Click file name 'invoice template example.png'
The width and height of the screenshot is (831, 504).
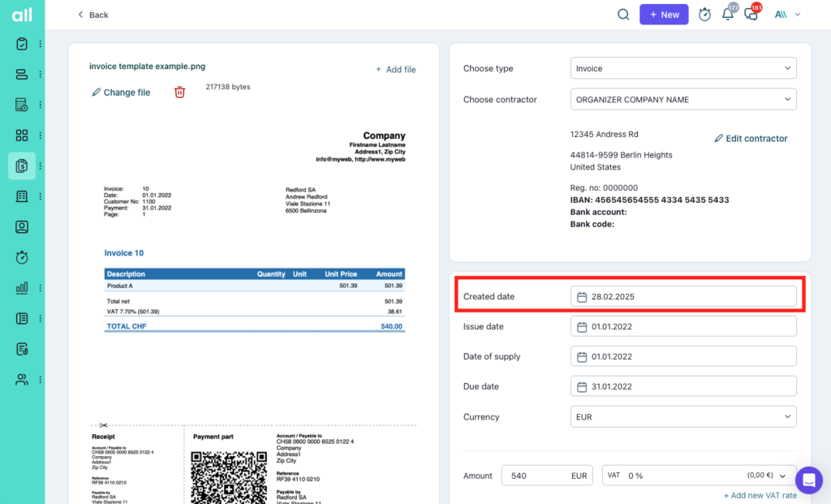pyautogui.click(x=148, y=67)
